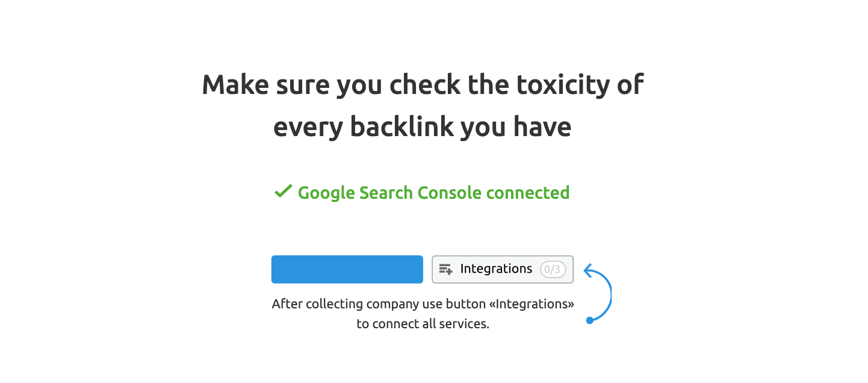The image size is (868, 383).
Task: Click the heading line 'every backlink you have'
Action: (422, 127)
